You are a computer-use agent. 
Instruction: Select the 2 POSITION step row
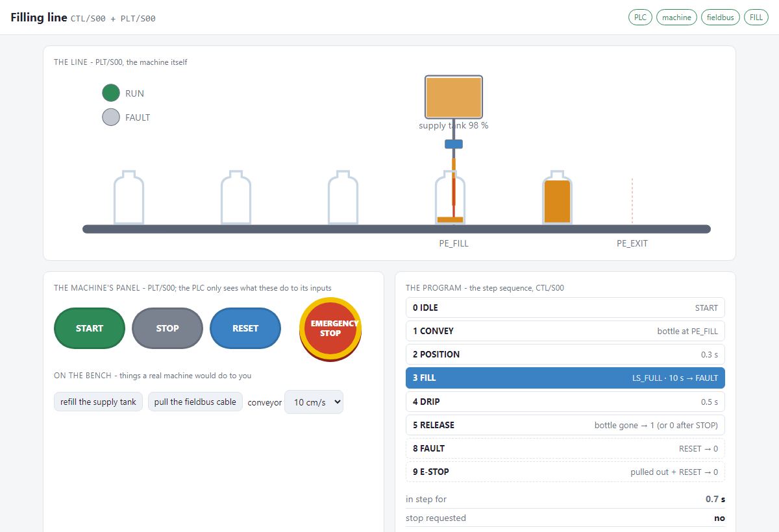coord(565,354)
